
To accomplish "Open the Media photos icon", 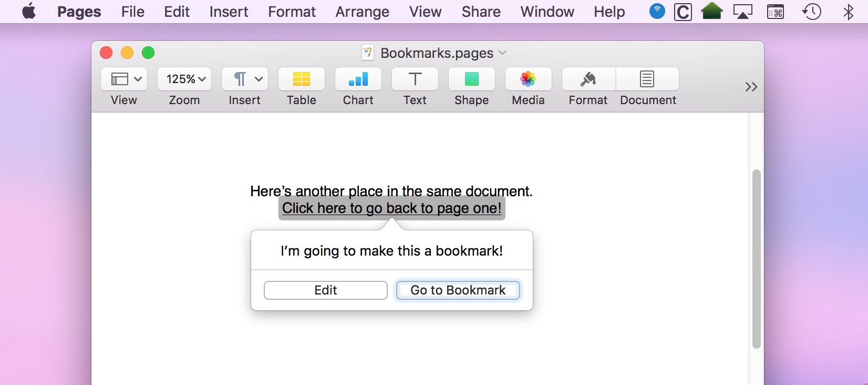I will (x=529, y=79).
